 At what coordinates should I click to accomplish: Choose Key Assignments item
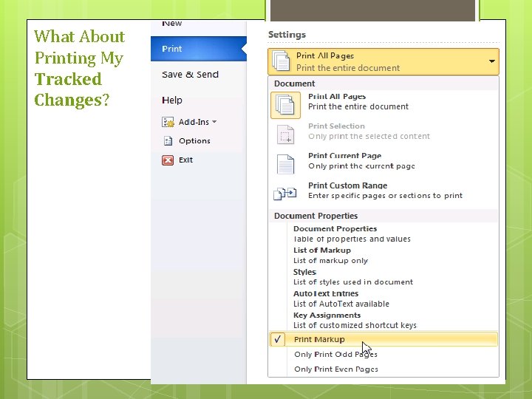[x=355, y=320]
